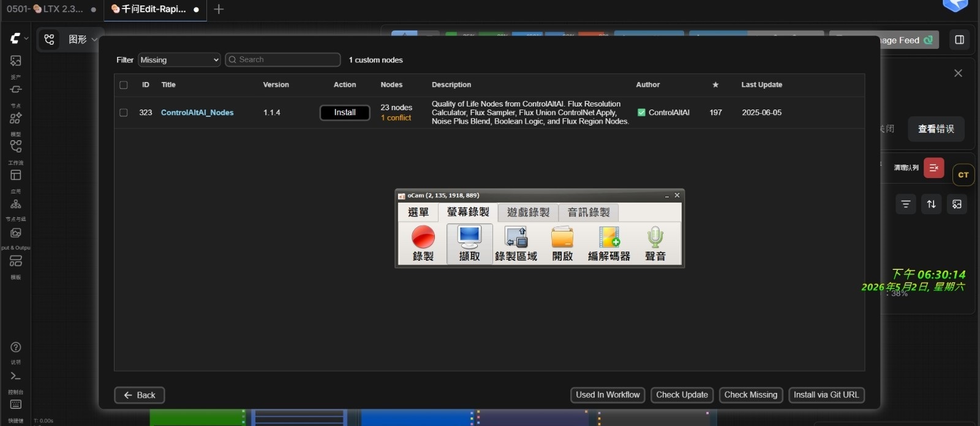Open the keyboard Shortcuts icon in sidebar
This screenshot has height=426, width=980.
16,405
